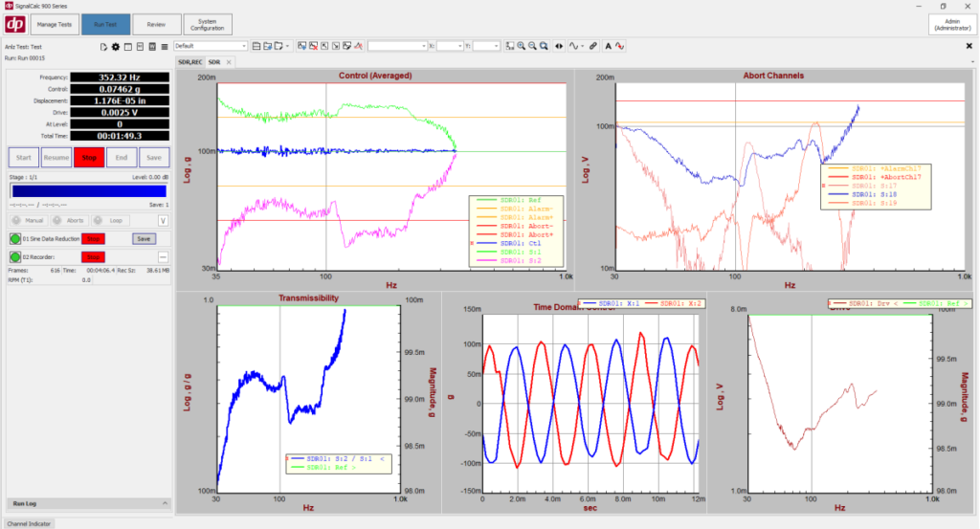
Task: Click the sine wave trace icon
Action: pos(573,46)
